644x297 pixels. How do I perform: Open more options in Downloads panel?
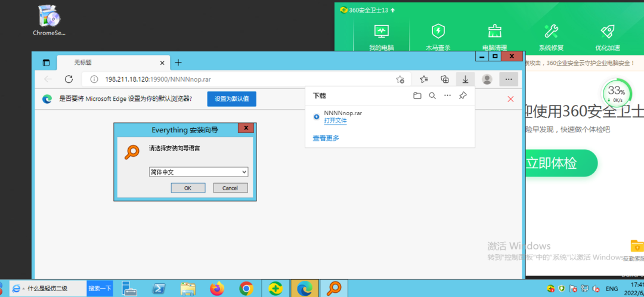(448, 95)
